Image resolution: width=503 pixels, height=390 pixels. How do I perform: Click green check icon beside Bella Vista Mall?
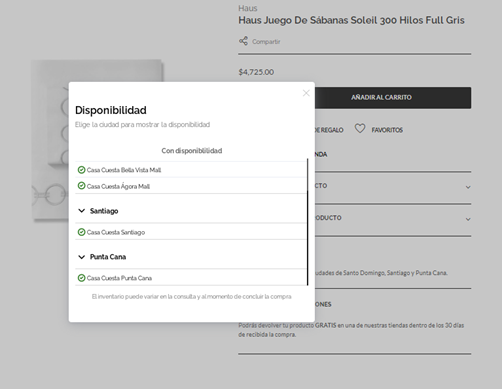point(81,170)
